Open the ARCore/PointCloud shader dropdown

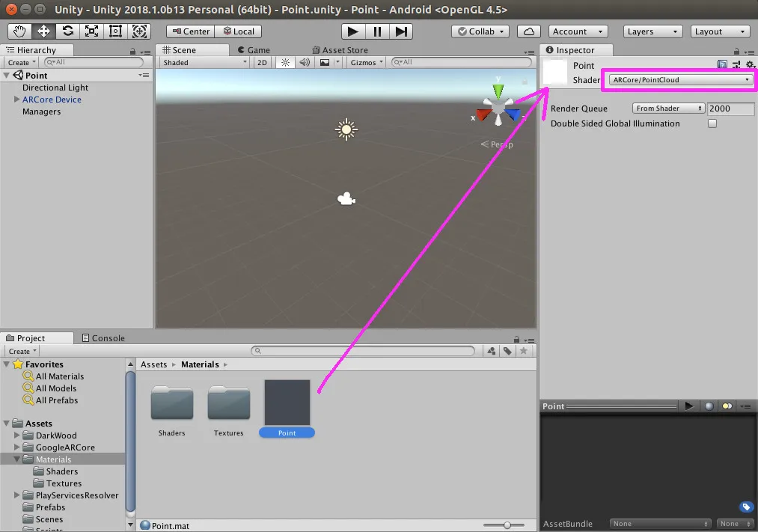[680, 80]
